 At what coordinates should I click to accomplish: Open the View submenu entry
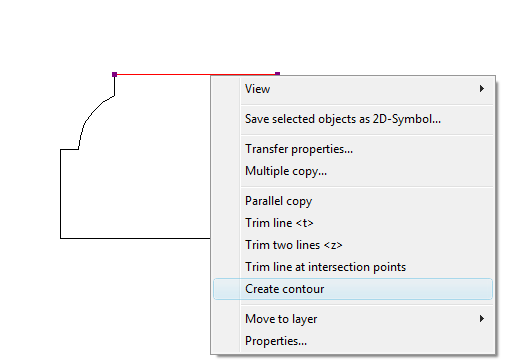coord(353,89)
